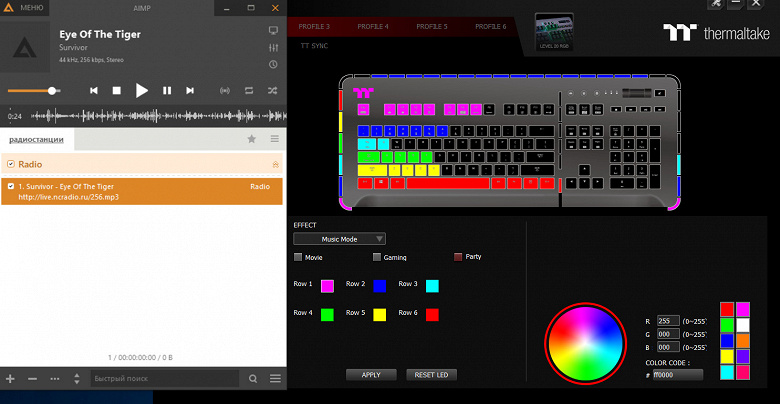Pick the Row 3 cyan color swatch
This screenshot has height=404, width=780.
coord(432,286)
